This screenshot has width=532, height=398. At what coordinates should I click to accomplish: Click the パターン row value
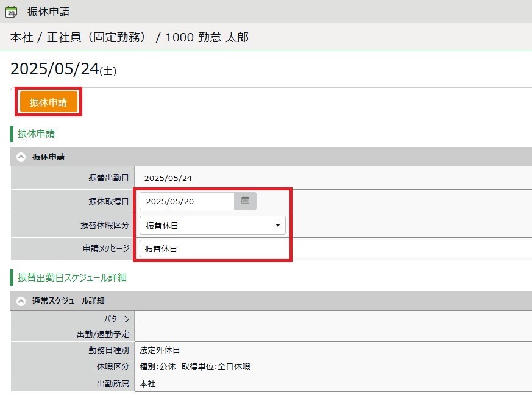click(x=143, y=318)
